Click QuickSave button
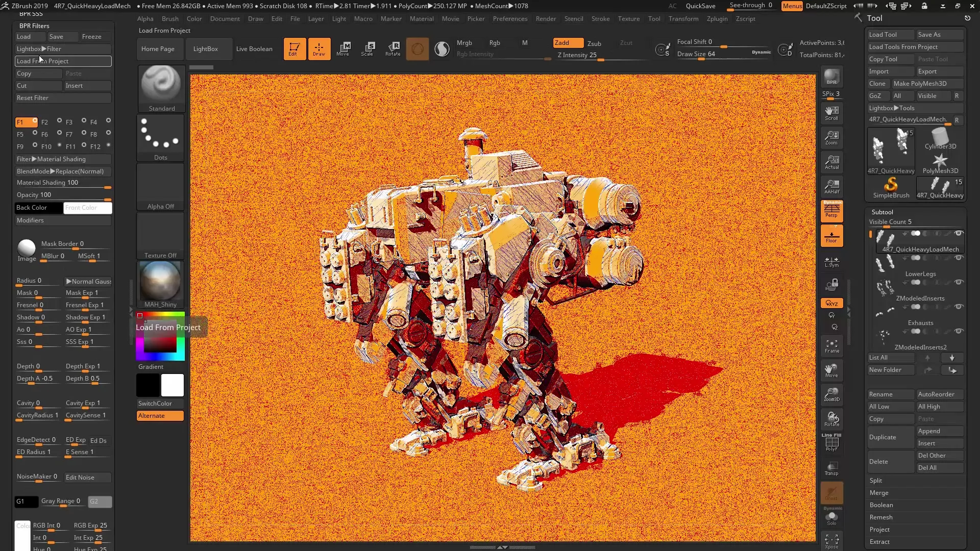The width and height of the screenshot is (980, 551). click(700, 6)
